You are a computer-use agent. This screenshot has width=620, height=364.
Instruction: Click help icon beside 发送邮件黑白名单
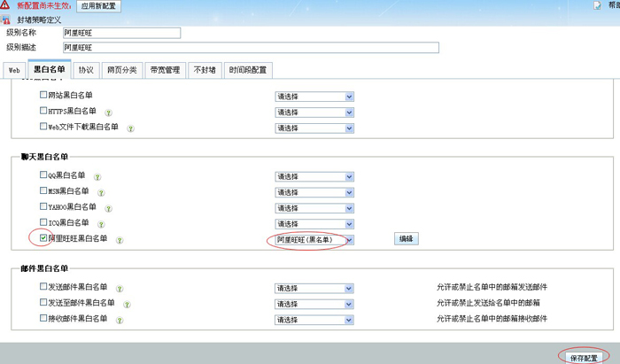(120, 288)
